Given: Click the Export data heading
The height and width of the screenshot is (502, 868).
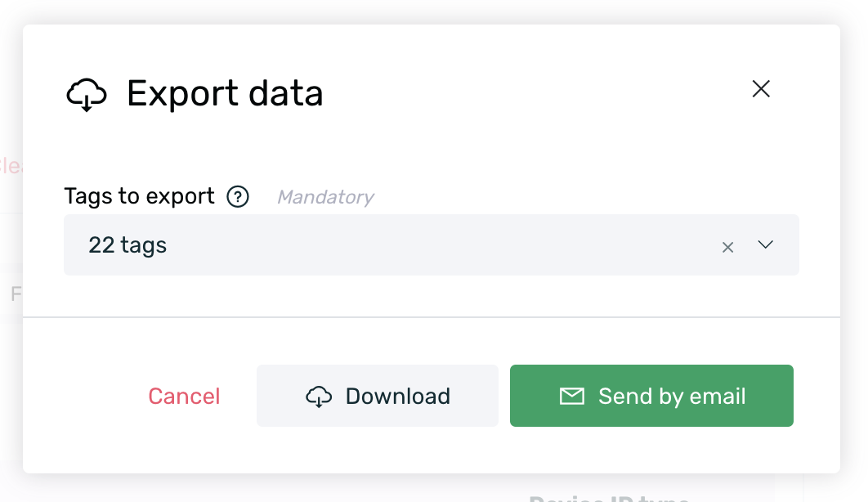Looking at the screenshot, I should click(x=225, y=93).
